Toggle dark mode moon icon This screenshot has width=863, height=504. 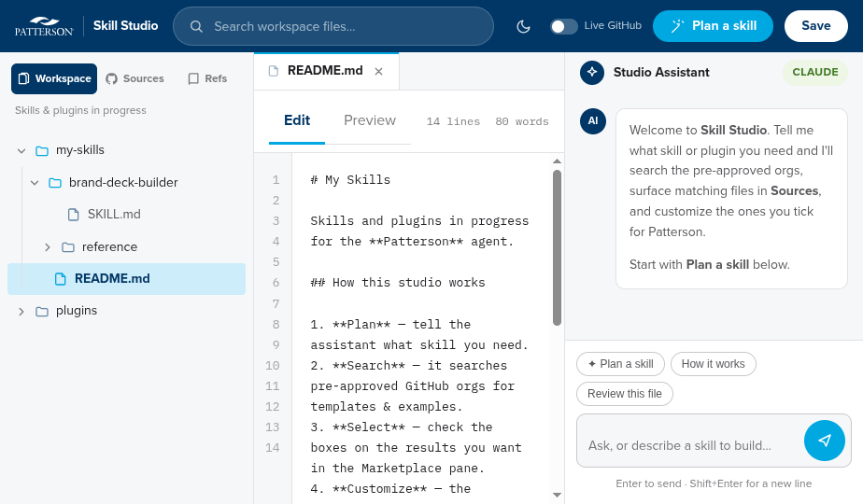coord(523,26)
